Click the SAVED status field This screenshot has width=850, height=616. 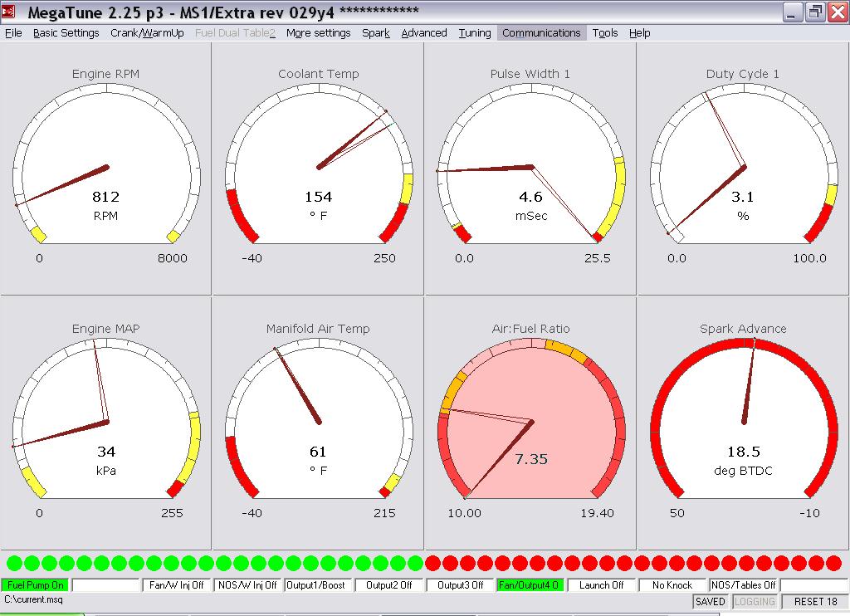pyautogui.click(x=711, y=601)
